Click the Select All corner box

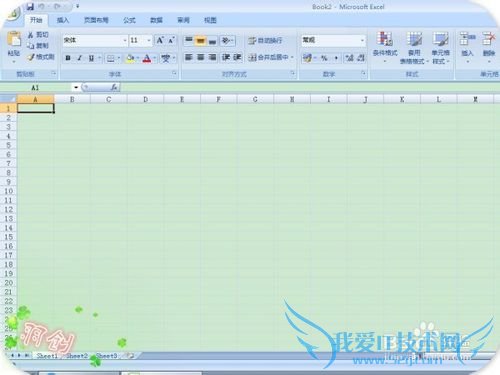[8, 99]
